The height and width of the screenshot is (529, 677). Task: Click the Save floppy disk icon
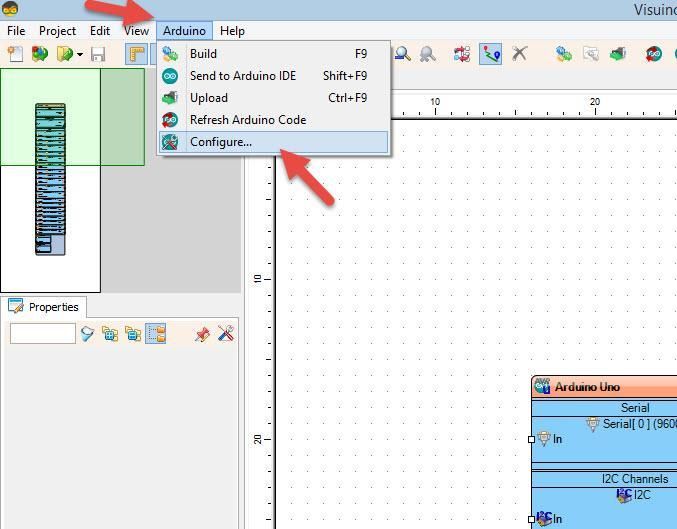point(98,54)
